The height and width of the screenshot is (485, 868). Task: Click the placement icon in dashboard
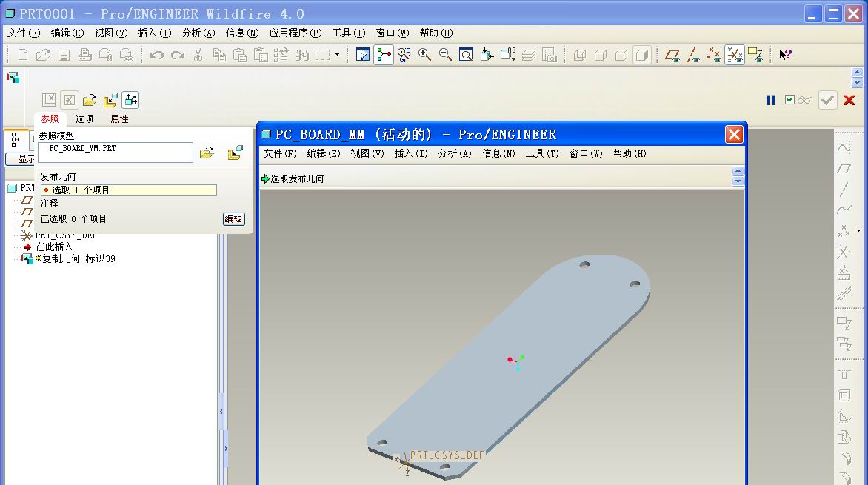(x=110, y=100)
